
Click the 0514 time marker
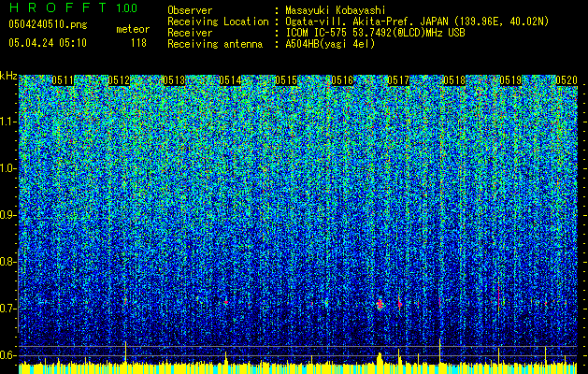230,80
